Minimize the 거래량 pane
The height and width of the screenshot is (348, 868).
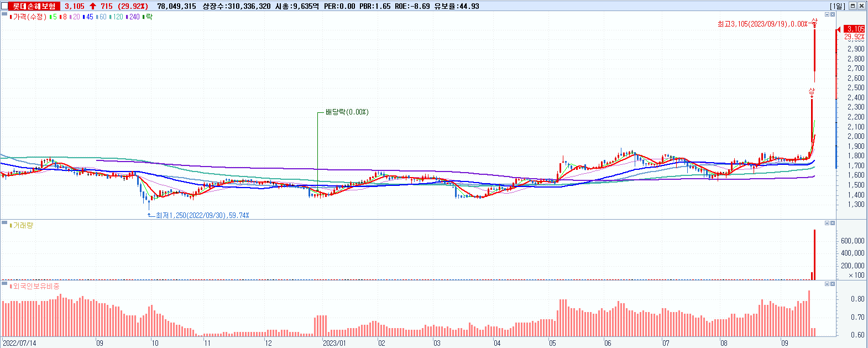pyautogui.click(x=827, y=223)
